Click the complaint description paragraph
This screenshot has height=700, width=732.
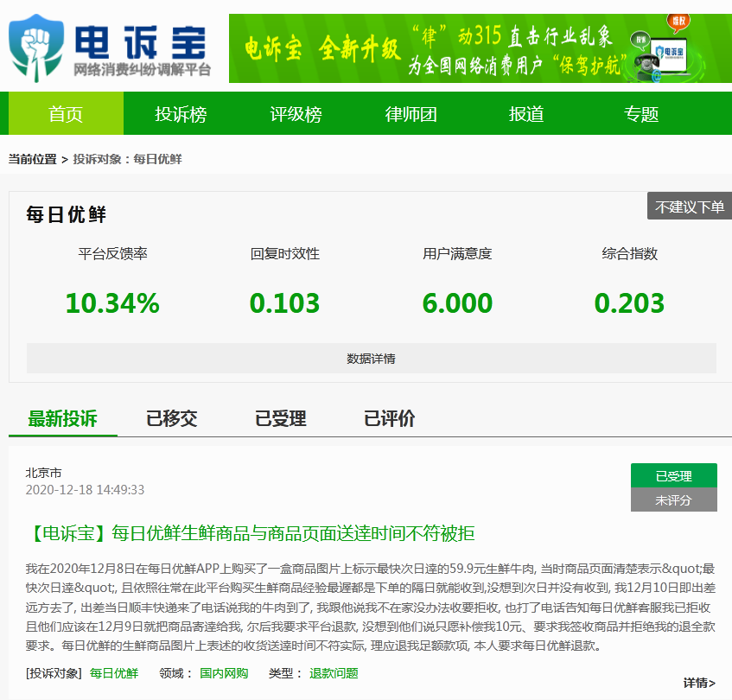(370, 608)
